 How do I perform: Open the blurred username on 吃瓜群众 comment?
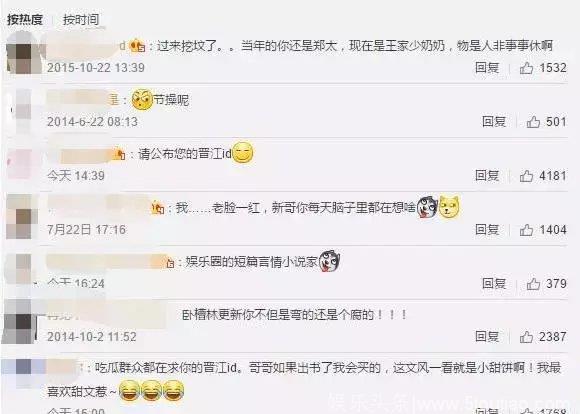64,368
